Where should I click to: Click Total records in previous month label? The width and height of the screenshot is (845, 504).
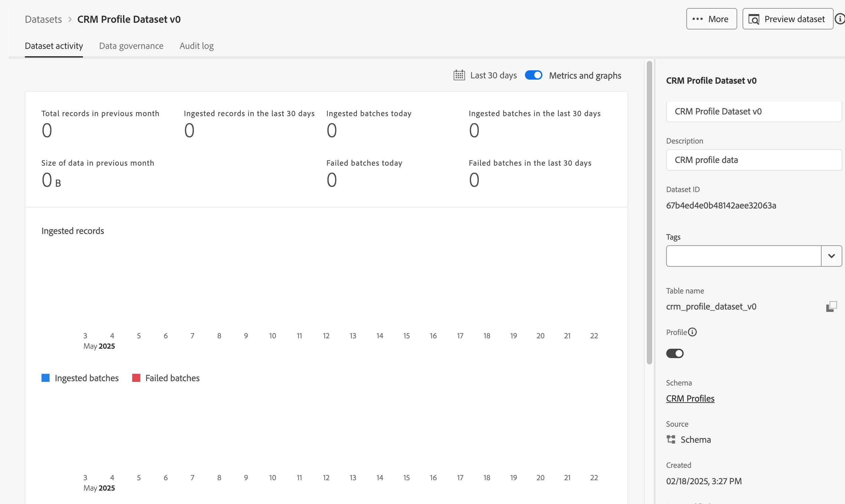[x=100, y=113]
